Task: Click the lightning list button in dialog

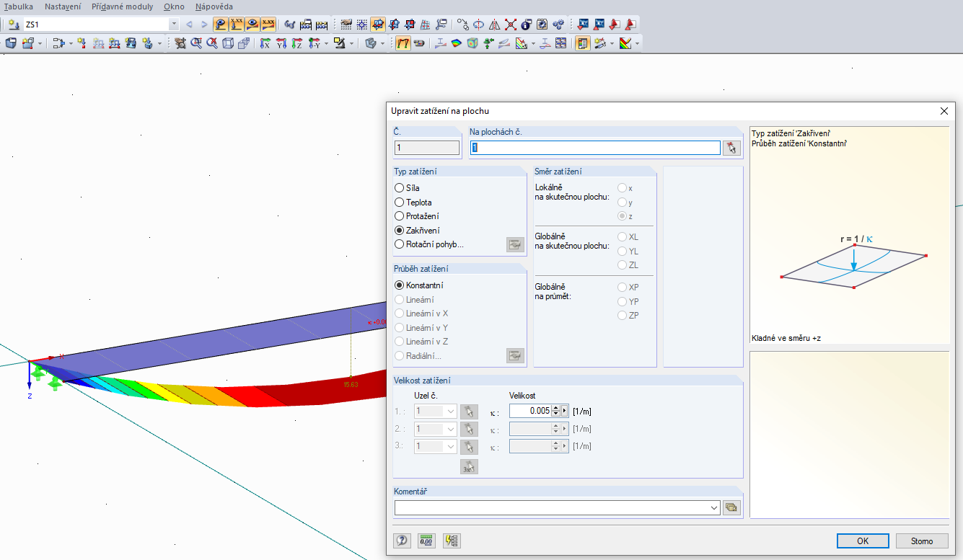Action: tap(452, 541)
